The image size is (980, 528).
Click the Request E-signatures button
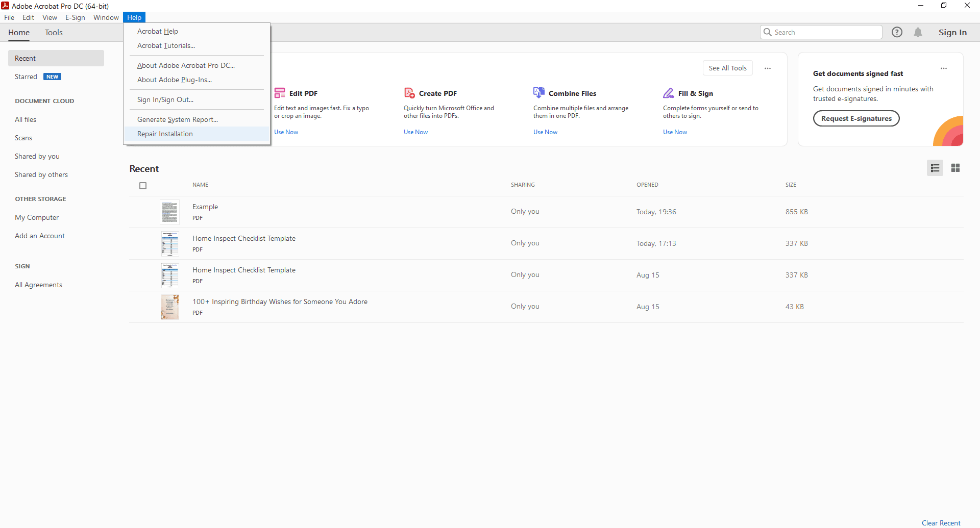click(856, 118)
